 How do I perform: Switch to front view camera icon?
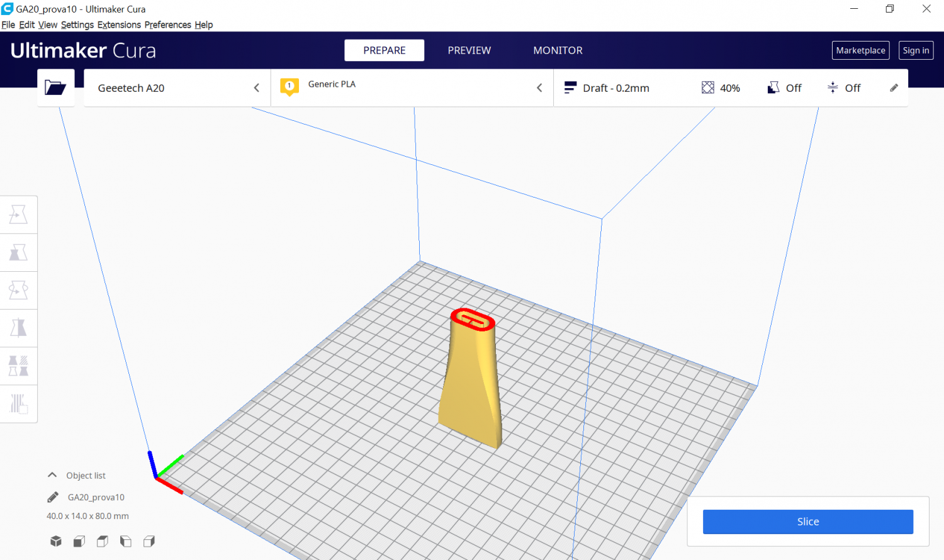79,541
